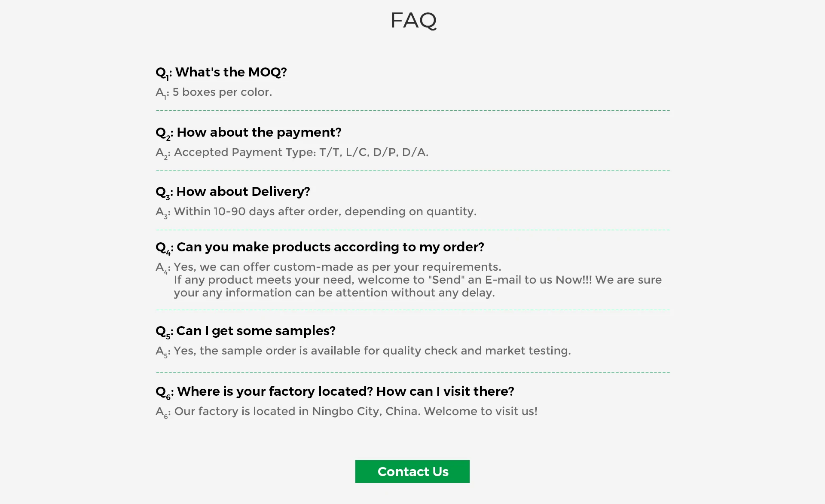Select the "How about the payment?" question
This screenshot has height=504, width=825.
248,132
